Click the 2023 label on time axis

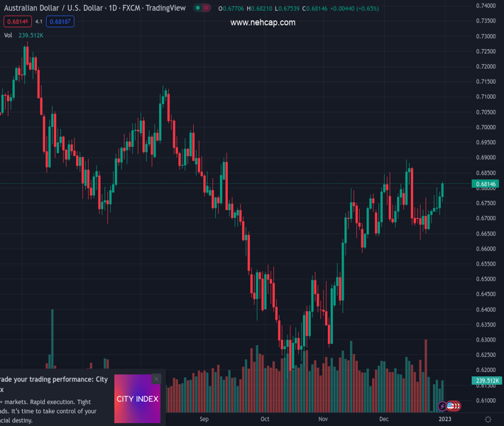pos(444,420)
